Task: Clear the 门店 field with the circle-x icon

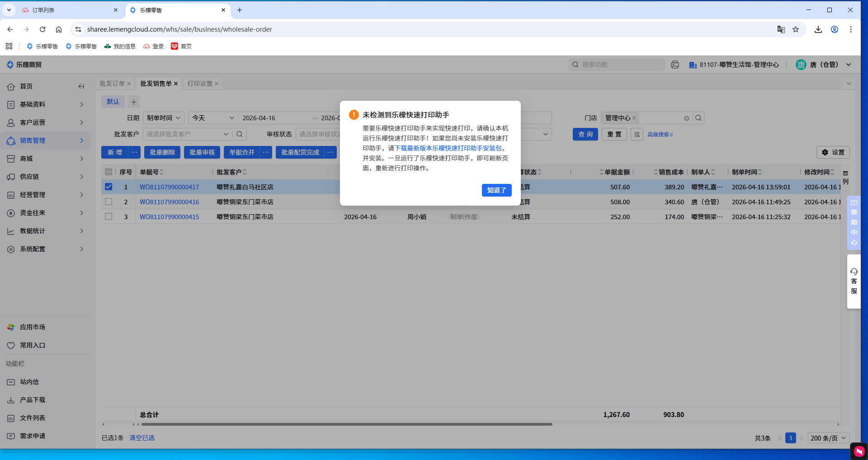Action: click(x=687, y=118)
